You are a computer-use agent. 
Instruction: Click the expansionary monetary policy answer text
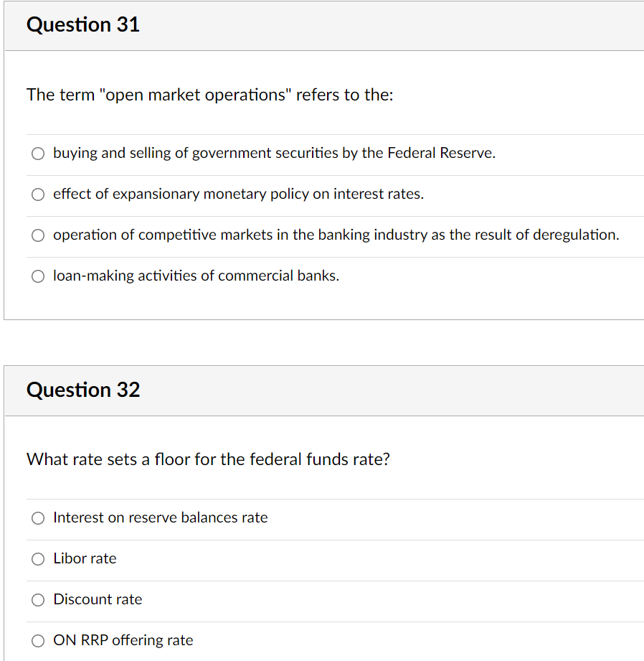(x=238, y=194)
